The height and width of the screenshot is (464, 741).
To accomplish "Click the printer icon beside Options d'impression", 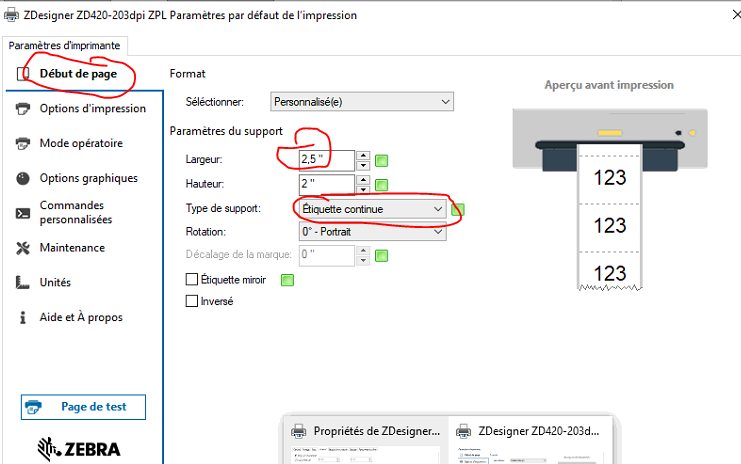I will (x=22, y=109).
